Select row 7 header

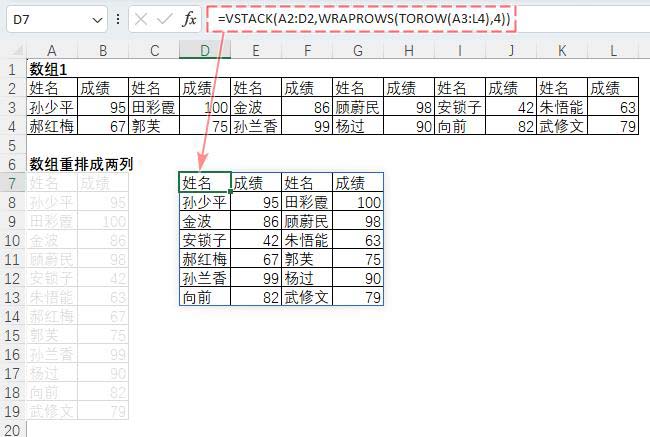(12, 183)
